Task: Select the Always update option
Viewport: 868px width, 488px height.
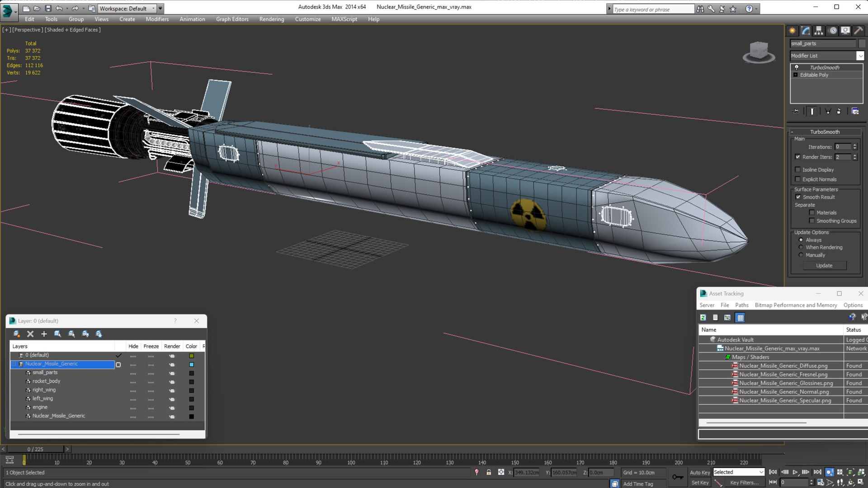Action: click(801, 240)
